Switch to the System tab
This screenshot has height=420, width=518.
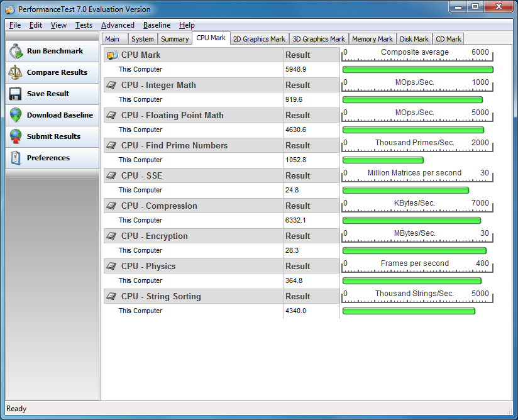pyautogui.click(x=143, y=39)
